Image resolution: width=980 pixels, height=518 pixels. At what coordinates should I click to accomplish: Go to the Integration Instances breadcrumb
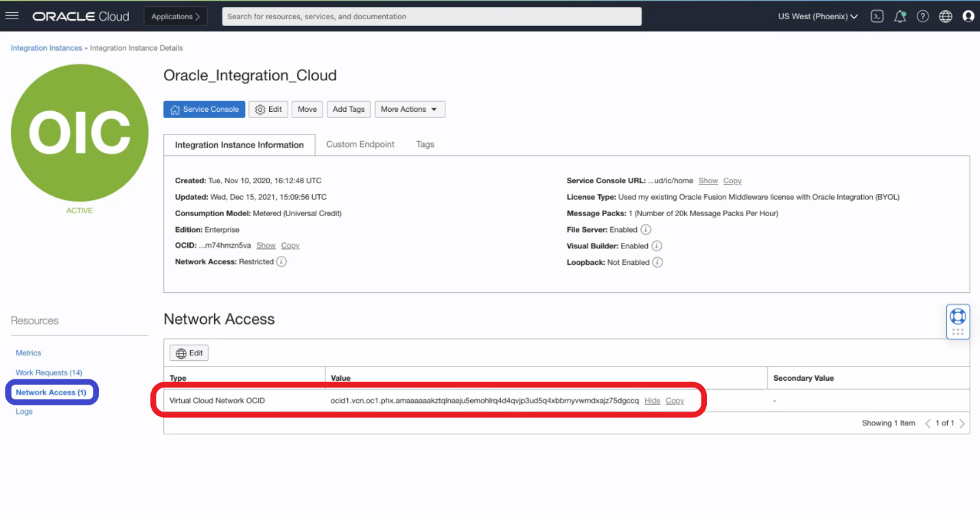pos(47,48)
